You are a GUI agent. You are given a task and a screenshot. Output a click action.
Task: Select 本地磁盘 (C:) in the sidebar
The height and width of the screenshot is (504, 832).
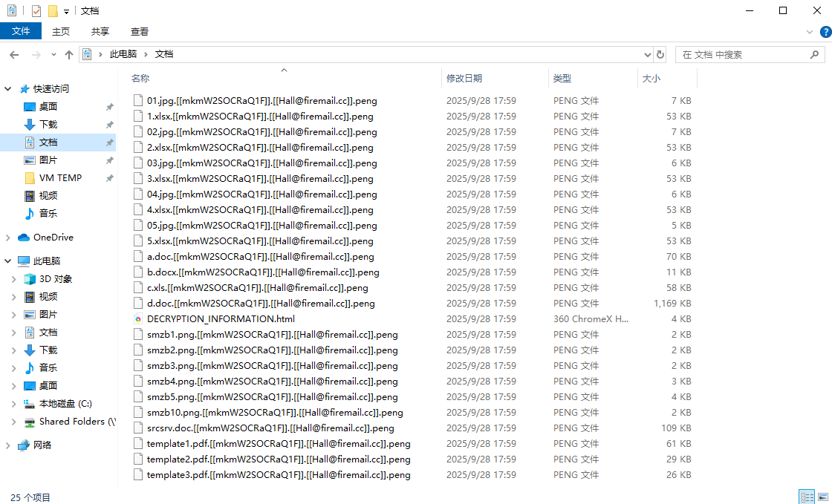coord(65,404)
